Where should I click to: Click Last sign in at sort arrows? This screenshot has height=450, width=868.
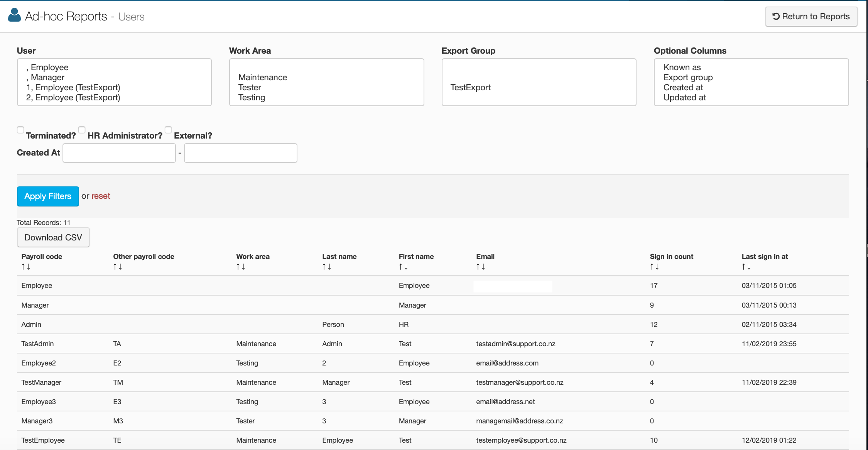746,267
